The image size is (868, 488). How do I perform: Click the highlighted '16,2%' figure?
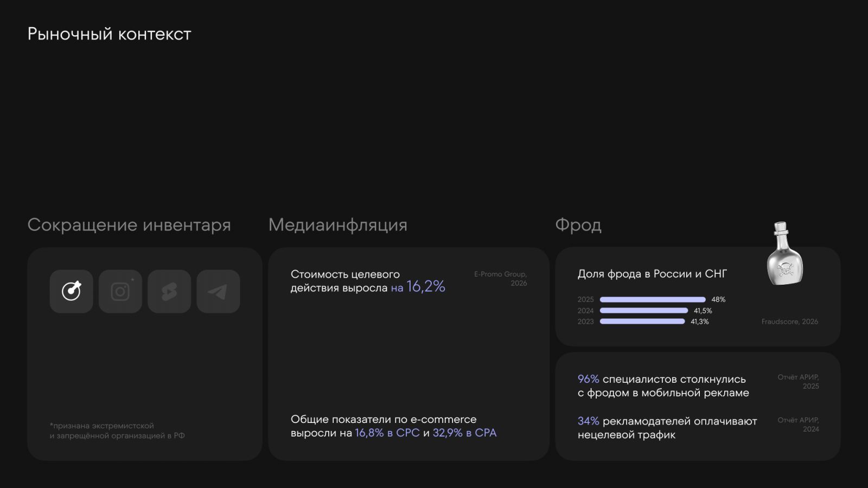[x=426, y=287]
